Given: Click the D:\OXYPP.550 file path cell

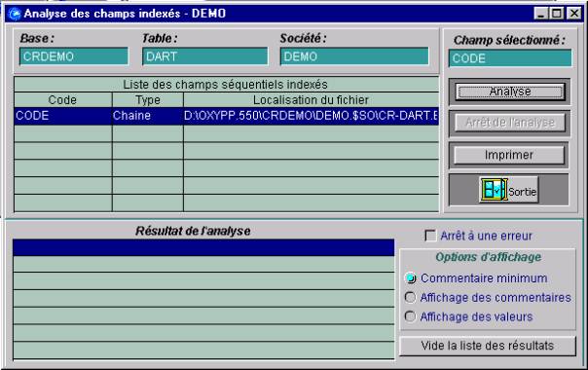Looking at the screenshot, I should [x=311, y=116].
